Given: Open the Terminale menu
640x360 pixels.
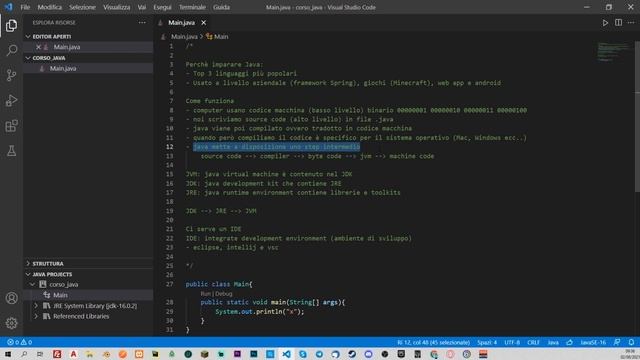Looking at the screenshot, I should (192, 7).
